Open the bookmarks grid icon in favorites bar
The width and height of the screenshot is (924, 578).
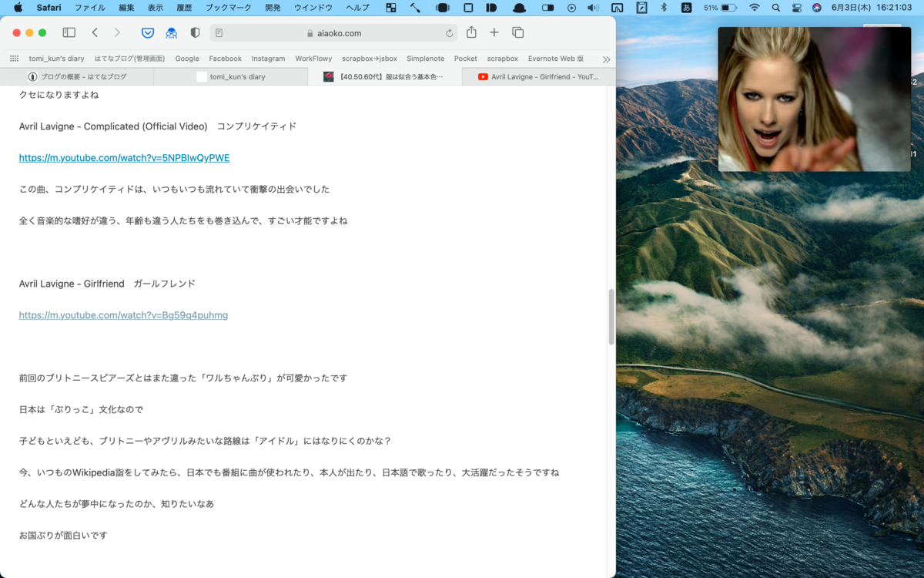(14, 59)
